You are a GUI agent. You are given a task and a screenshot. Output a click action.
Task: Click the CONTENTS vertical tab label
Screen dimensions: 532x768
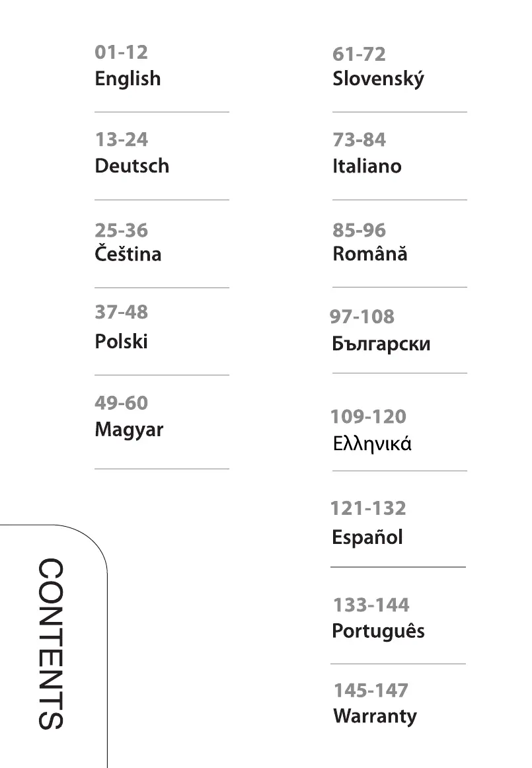coord(50,644)
